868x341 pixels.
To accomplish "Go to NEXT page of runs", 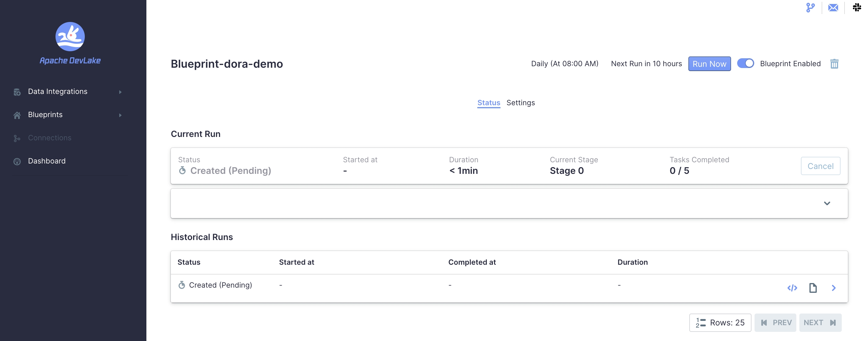I will click(820, 322).
